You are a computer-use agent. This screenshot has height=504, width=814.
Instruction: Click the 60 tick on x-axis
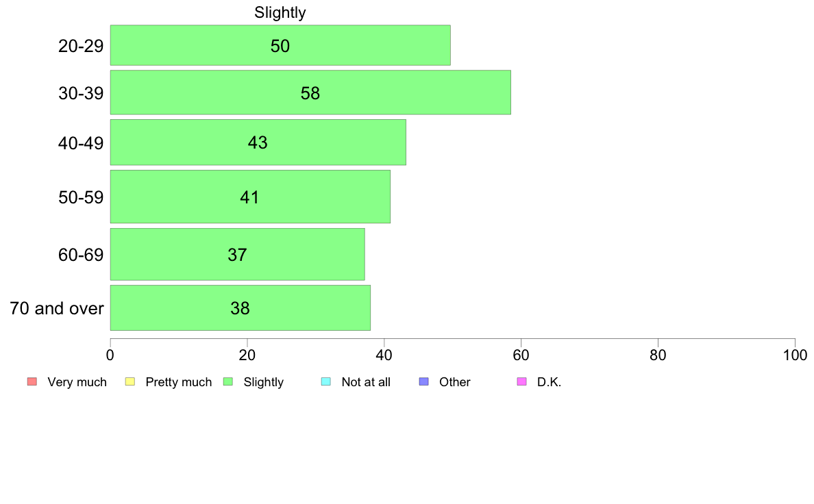pyautogui.click(x=521, y=355)
